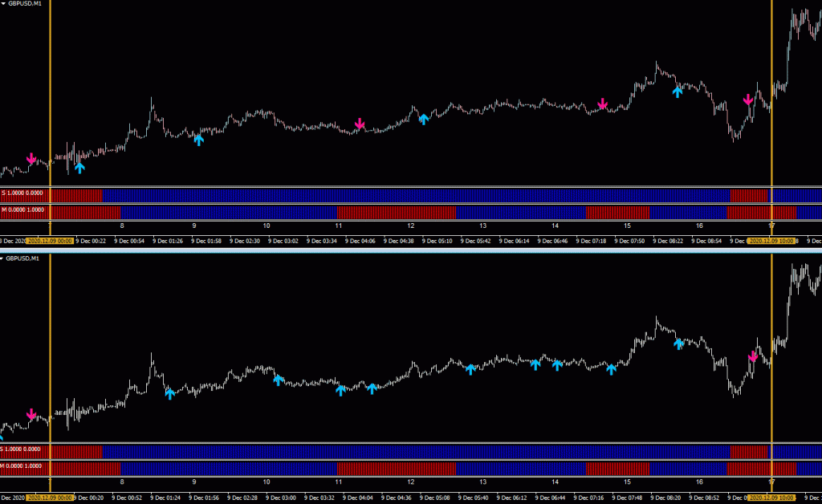Image resolution: width=822 pixels, height=504 pixels.
Task: Select bottom chart blue buy arrow midway between hours 11 and 12
Action: pyautogui.click(x=372, y=388)
